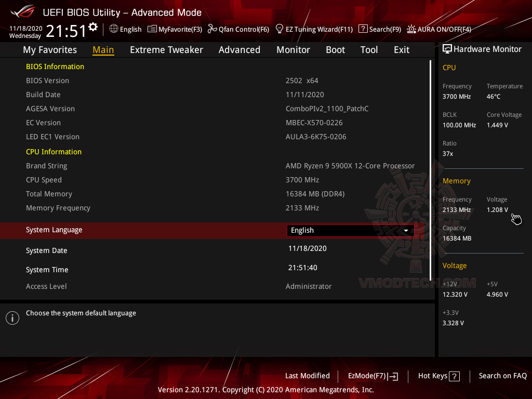Open MyFavorite list icon
Viewport: 532px width, 399px height.
click(x=152, y=29)
